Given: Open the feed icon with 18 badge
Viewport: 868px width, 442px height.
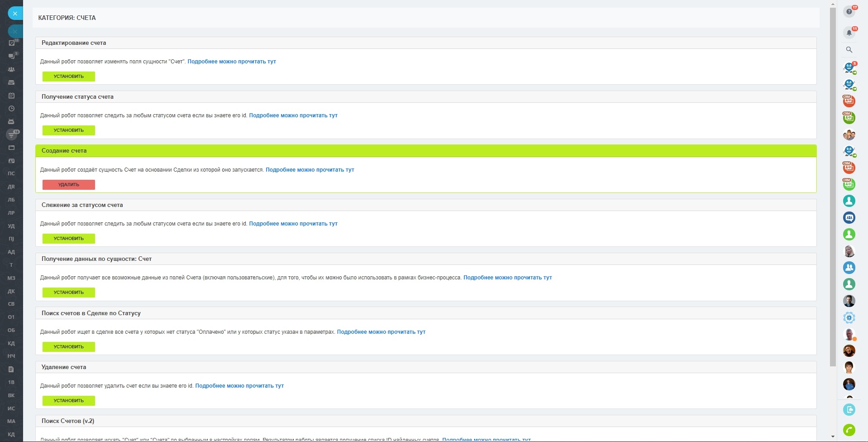Looking at the screenshot, I should (x=12, y=135).
